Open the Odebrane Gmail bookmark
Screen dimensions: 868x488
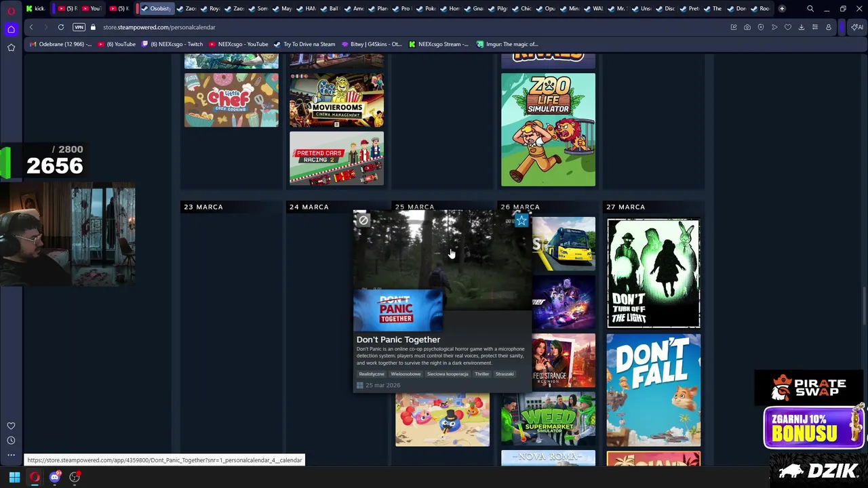pyautogui.click(x=61, y=44)
